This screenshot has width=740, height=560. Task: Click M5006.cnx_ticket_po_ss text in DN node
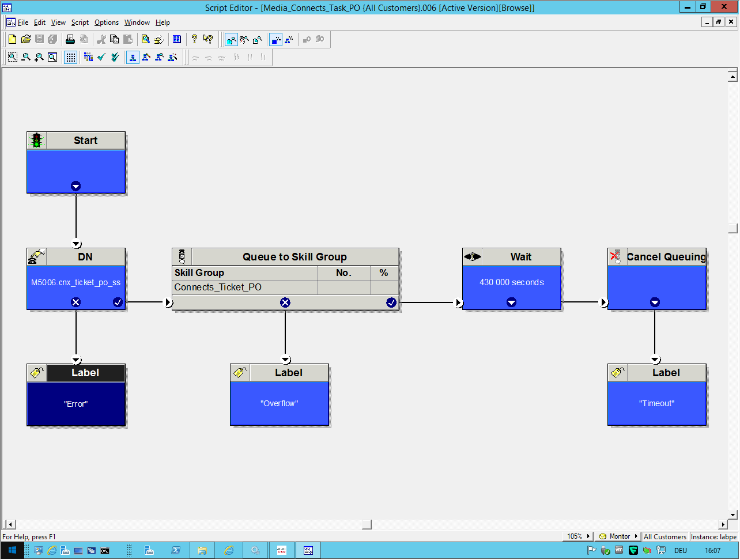click(75, 283)
